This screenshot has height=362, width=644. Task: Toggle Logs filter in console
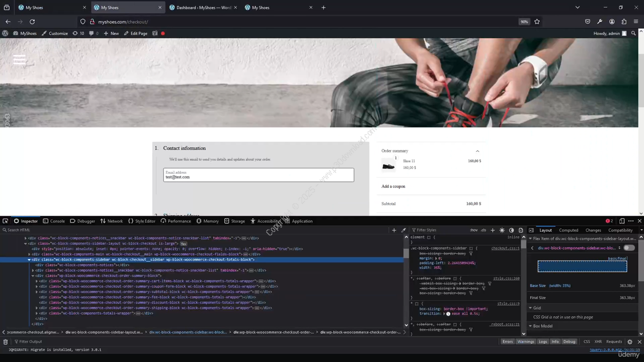pos(543,341)
